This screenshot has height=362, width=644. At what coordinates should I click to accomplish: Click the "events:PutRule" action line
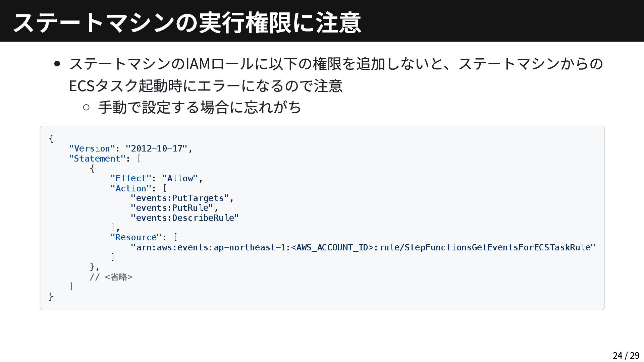tap(172, 208)
